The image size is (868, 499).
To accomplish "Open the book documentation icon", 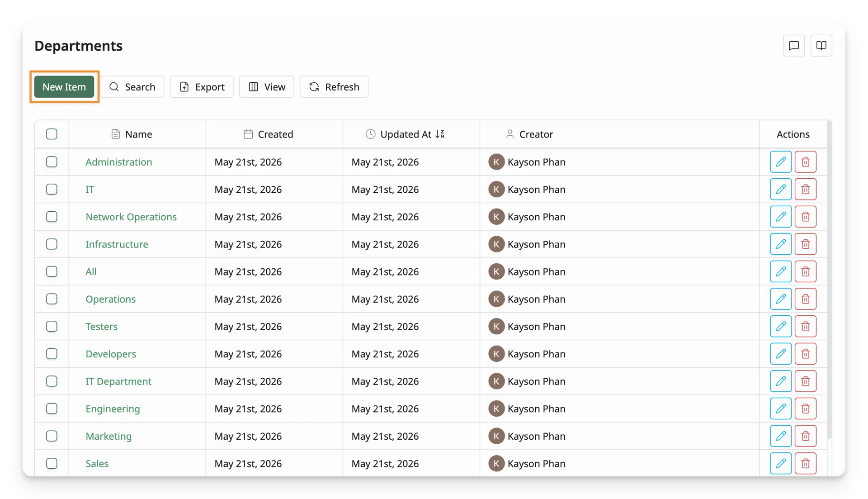I will tap(821, 46).
